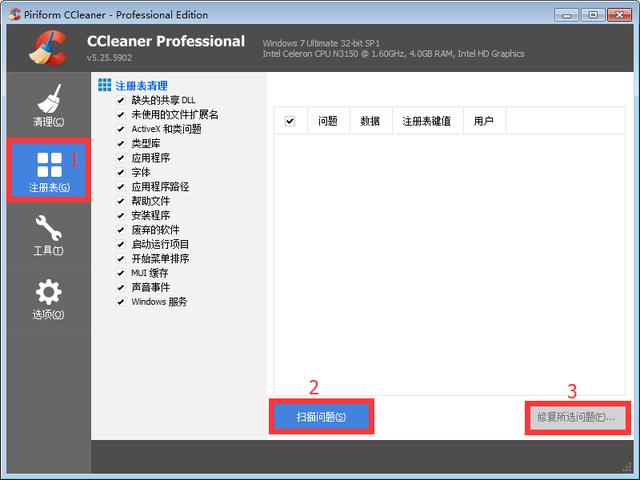The width and height of the screenshot is (640, 480).
Task: Toggle the 声音事件 checkbox
Action: tap(121, 287)
